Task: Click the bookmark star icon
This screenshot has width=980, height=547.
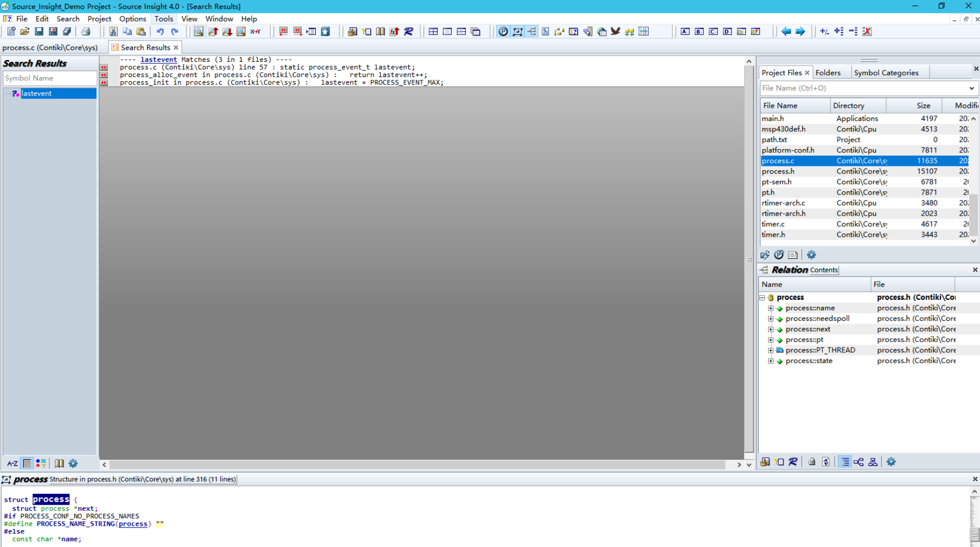Action: [325, 31]
